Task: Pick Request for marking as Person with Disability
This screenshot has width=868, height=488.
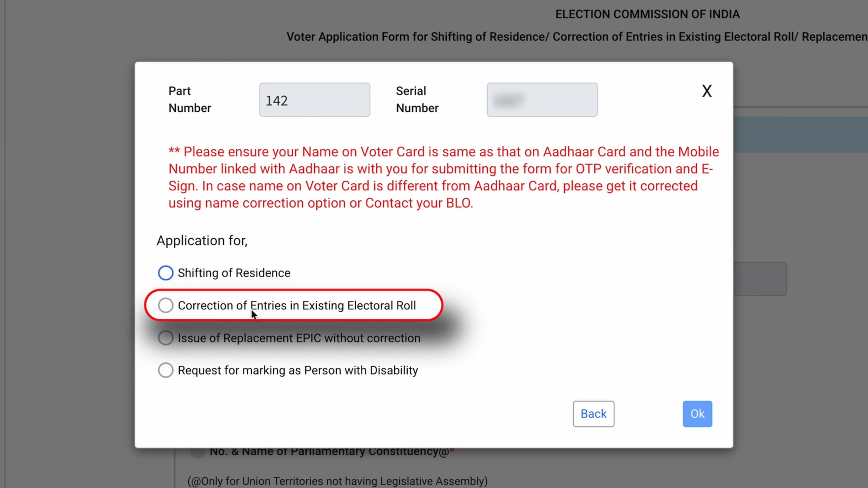Action: tap(166, 370)
